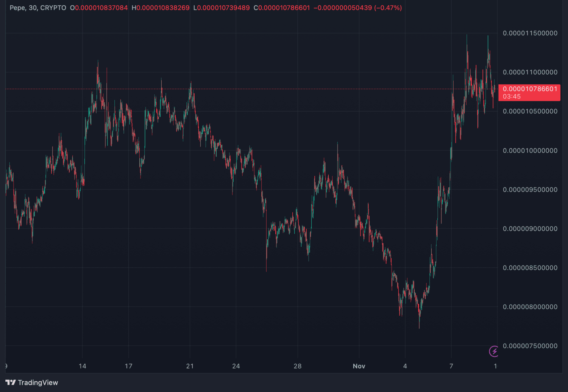Click date 4 on time axis
Screen dimensions: 568x392
[405, 366]
